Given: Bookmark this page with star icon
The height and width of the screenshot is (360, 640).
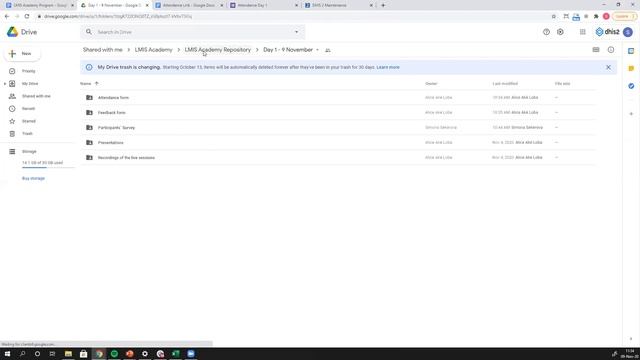Looking at the screenshot, I should point(553,16).
